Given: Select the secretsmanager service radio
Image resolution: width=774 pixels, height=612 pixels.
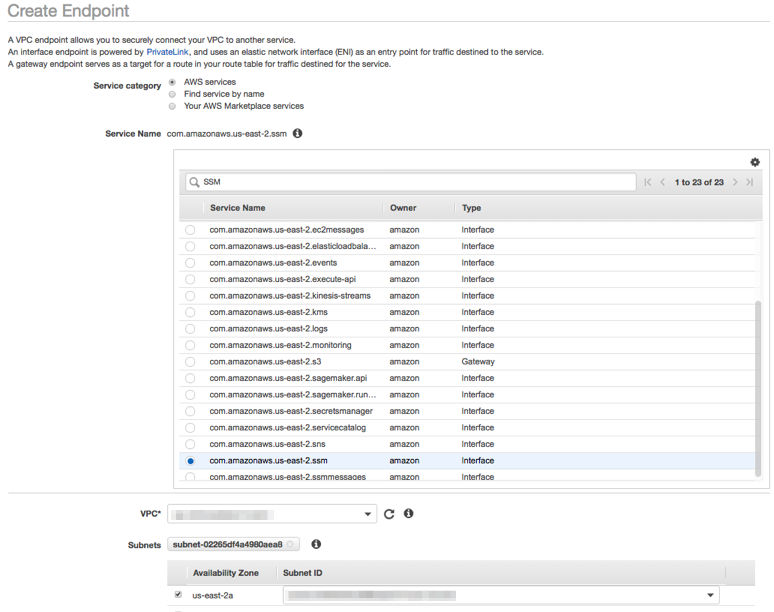Looking at the screenshot, I should (x=190, y=411).
